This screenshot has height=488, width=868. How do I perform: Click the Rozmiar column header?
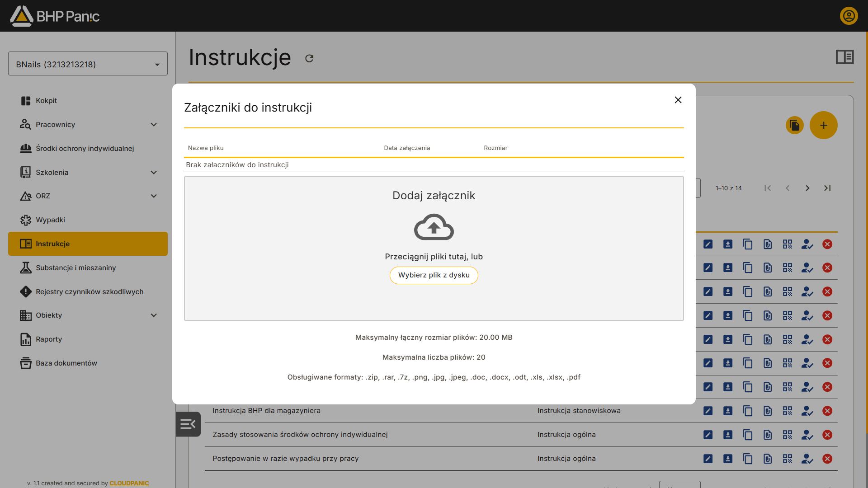click(495, 148)
